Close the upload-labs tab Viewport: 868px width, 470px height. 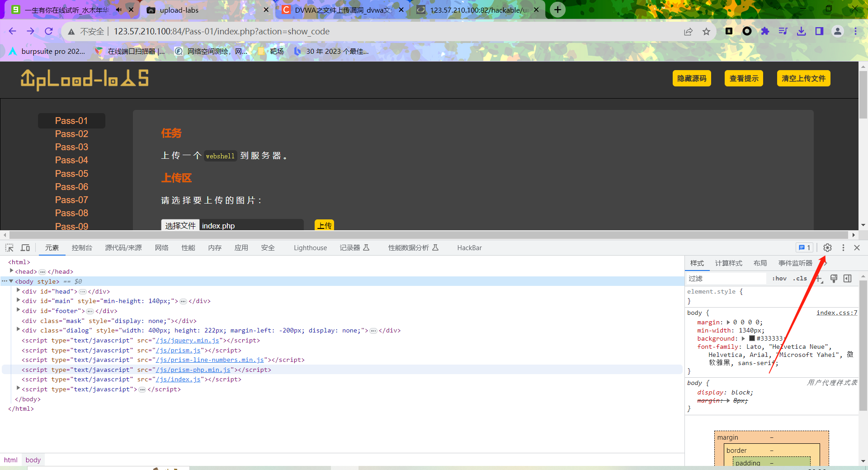pos(266,9)
